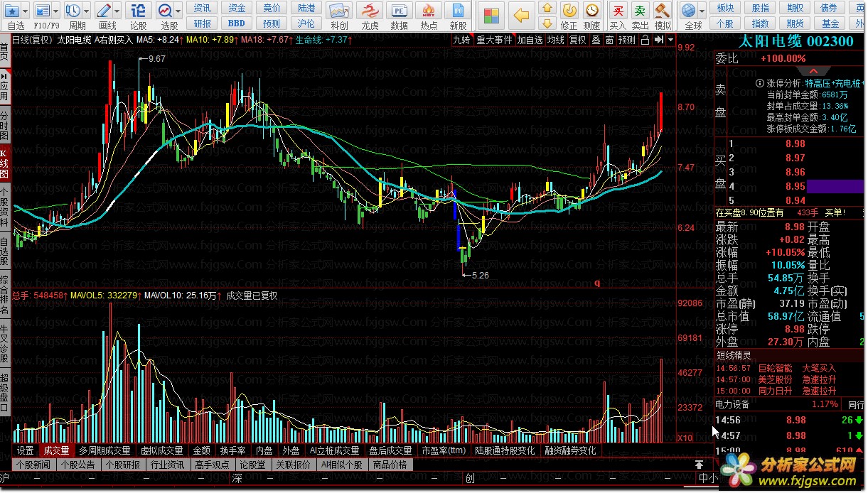Open the chart toolbar dropdown arrow after lock
The height and width of the screenshot is (493, 868).
670,40
